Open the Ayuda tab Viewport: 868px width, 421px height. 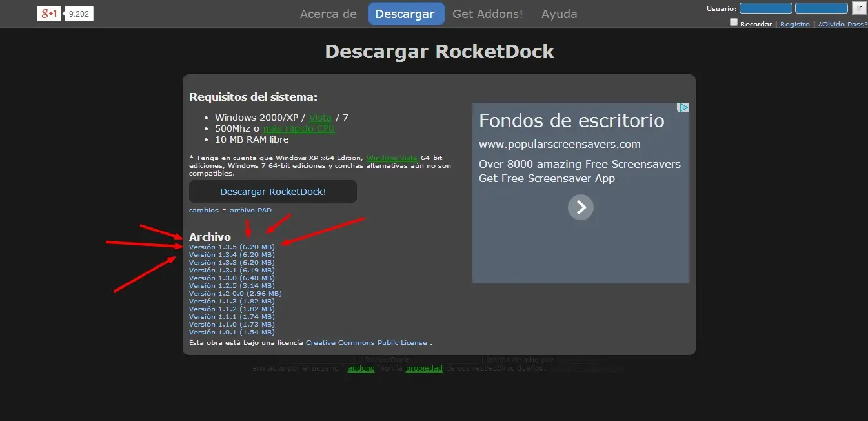[x=559, y=14]
